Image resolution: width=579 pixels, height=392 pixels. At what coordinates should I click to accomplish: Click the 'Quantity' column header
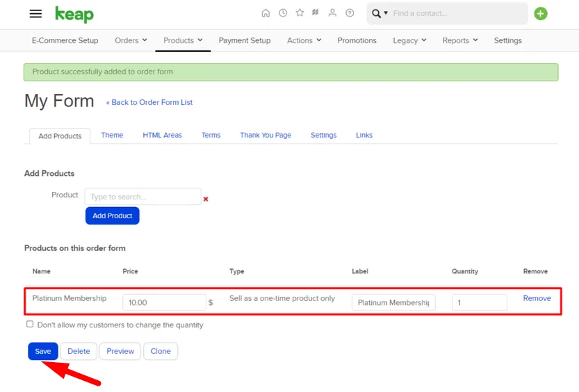point(465,271)
